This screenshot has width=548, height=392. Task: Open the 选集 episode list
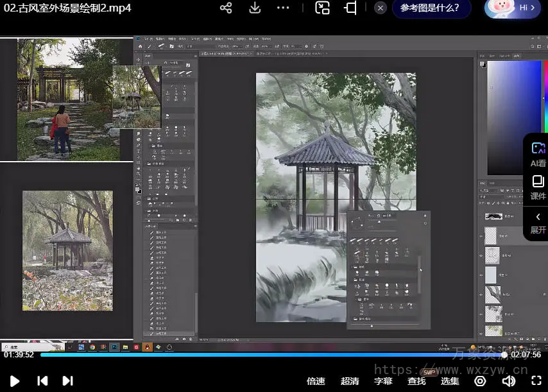(x=450, y=381)
